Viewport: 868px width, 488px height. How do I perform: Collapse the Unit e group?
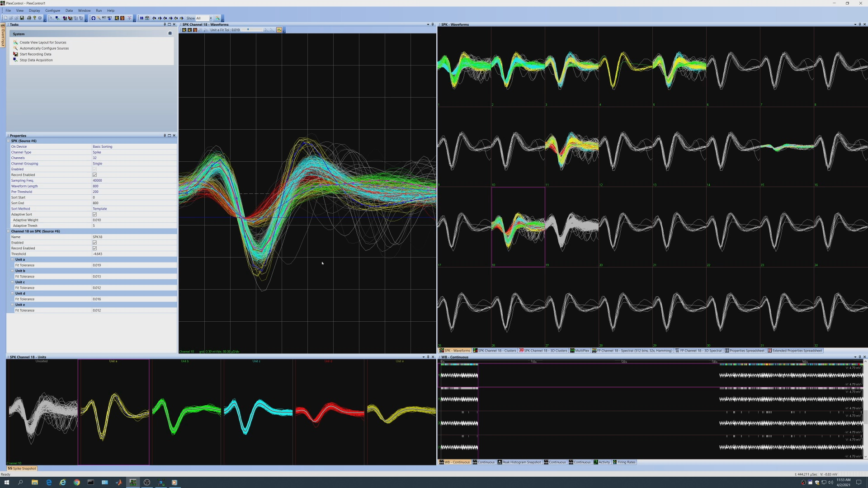tap(12, 305)
